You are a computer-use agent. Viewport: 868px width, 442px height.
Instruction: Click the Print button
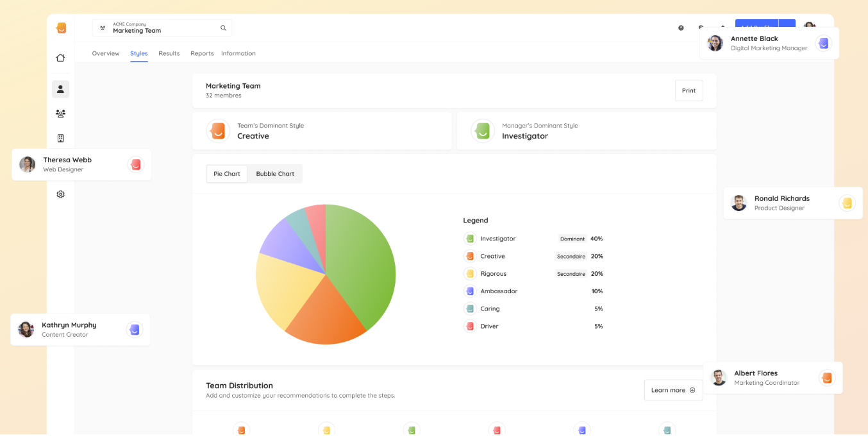point(689,90)
